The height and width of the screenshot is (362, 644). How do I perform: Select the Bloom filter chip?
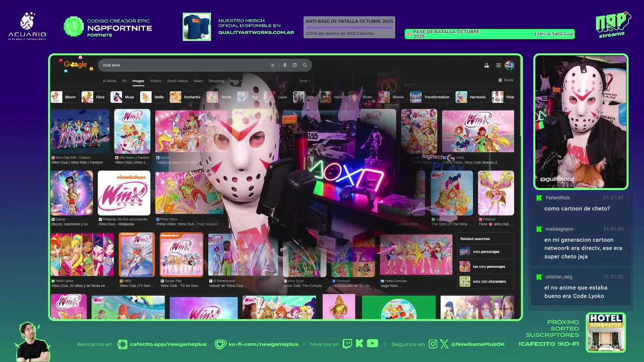[x=64, y=97]
